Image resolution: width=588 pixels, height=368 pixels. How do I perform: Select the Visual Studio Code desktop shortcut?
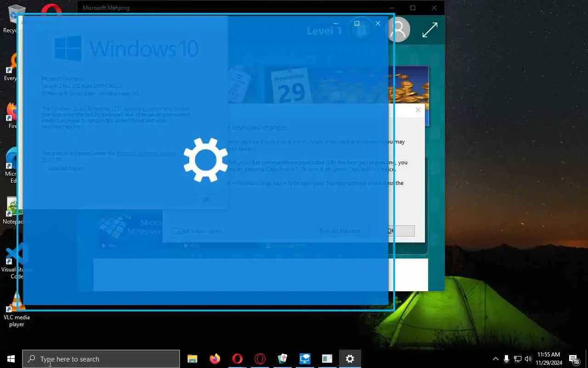click(x=17, y=260)
